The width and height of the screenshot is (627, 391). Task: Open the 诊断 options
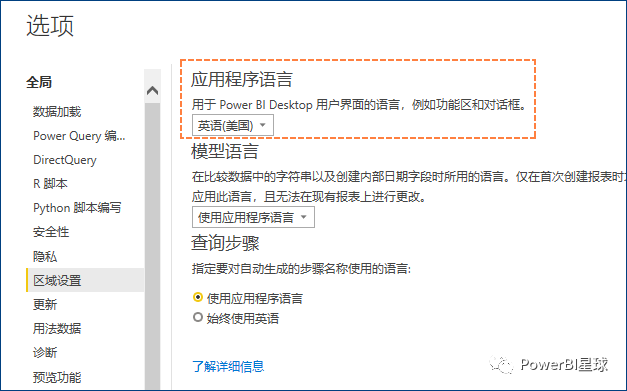(x=45, y=353)
